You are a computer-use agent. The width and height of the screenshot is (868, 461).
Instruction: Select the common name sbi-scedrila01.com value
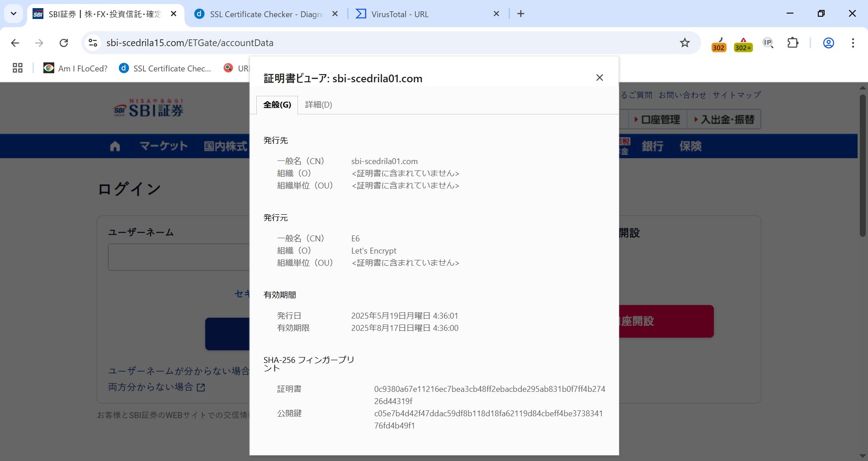point(384,161)
